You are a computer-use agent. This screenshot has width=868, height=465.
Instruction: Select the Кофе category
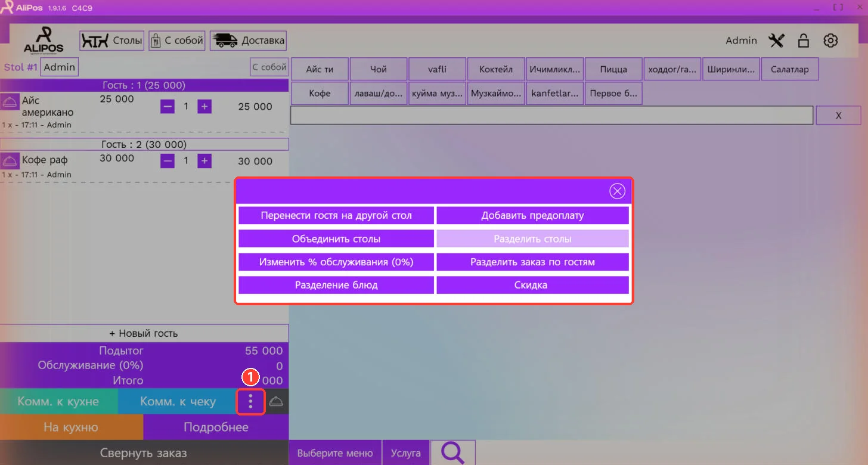pyautogui.click(x=320, y=94)
